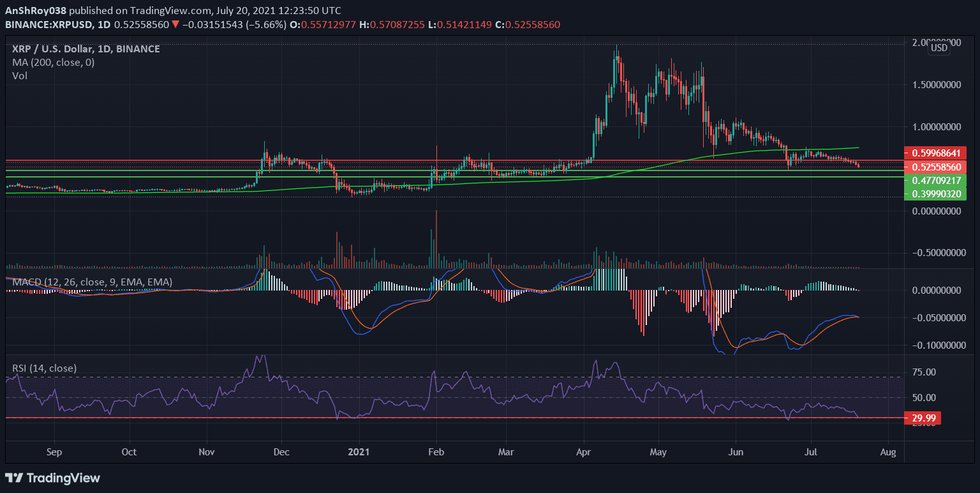
Task: Click the Aug label on the time axis
Action: (887, 451)
